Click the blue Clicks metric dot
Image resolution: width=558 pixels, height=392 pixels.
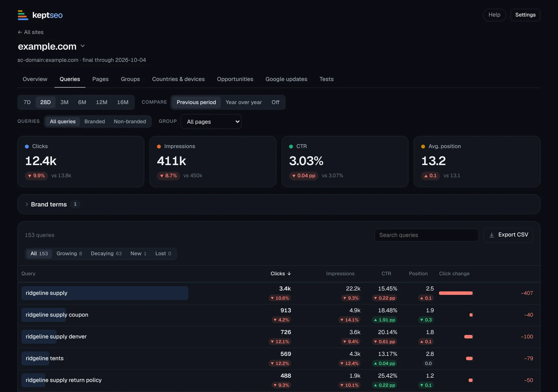click(x=27, y=147)
